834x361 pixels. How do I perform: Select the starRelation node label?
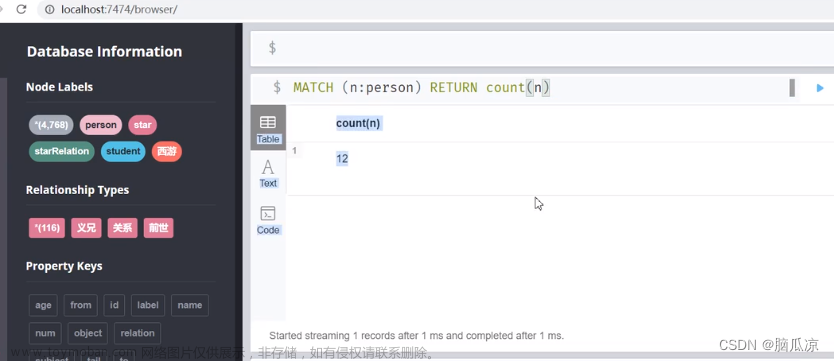tap(62, 152)
